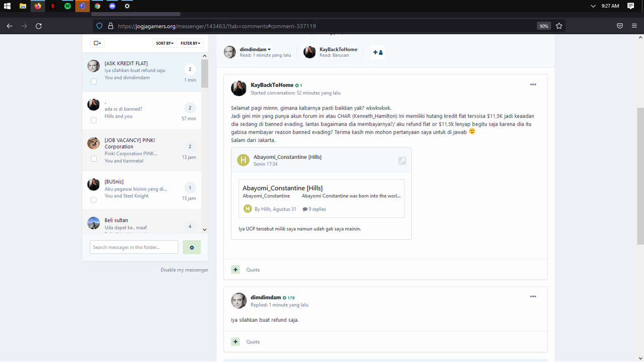The height and width of the screenshot is (362, 644).
Task: Click 'Iya silahkan buat refund saja.' reply text
Action: click(265, 320)
